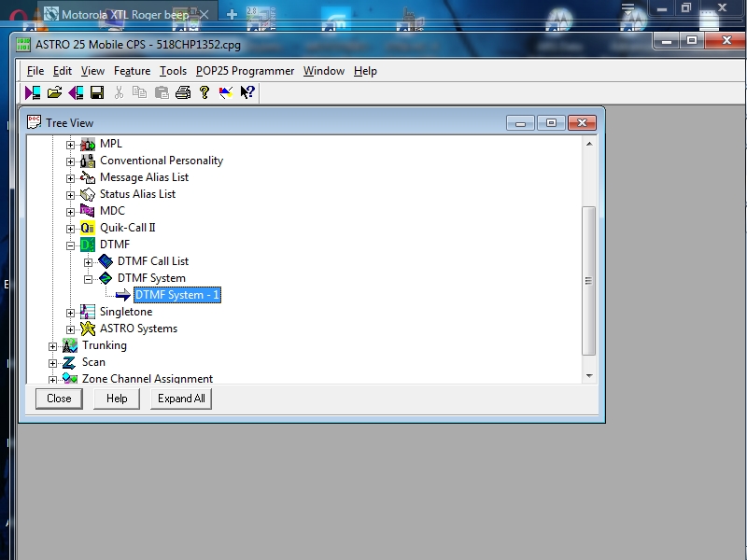Click the Write Device toolbar icon
Viewport: 747px width, 560px height.
[x=76, y=92]
